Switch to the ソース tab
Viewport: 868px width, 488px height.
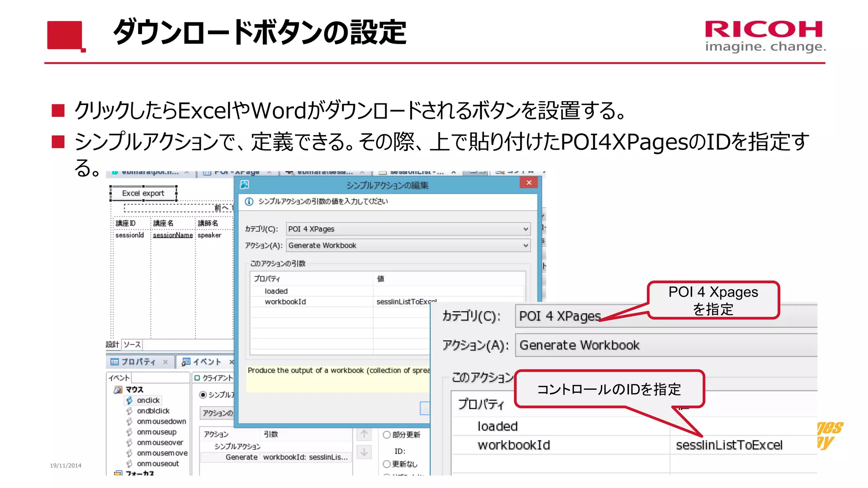click(x=132, y=344)
